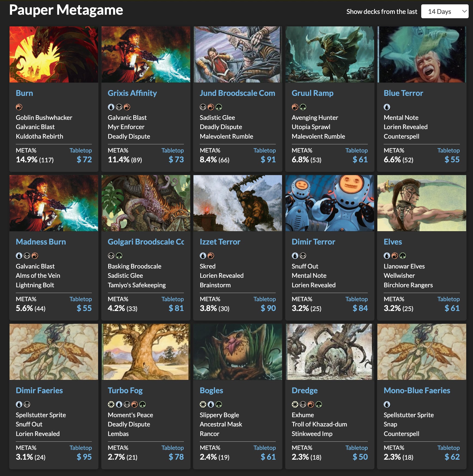473x476 pixels.
Task: Open the Mono-Blue Faeries deck link
Action: (417, 390)
